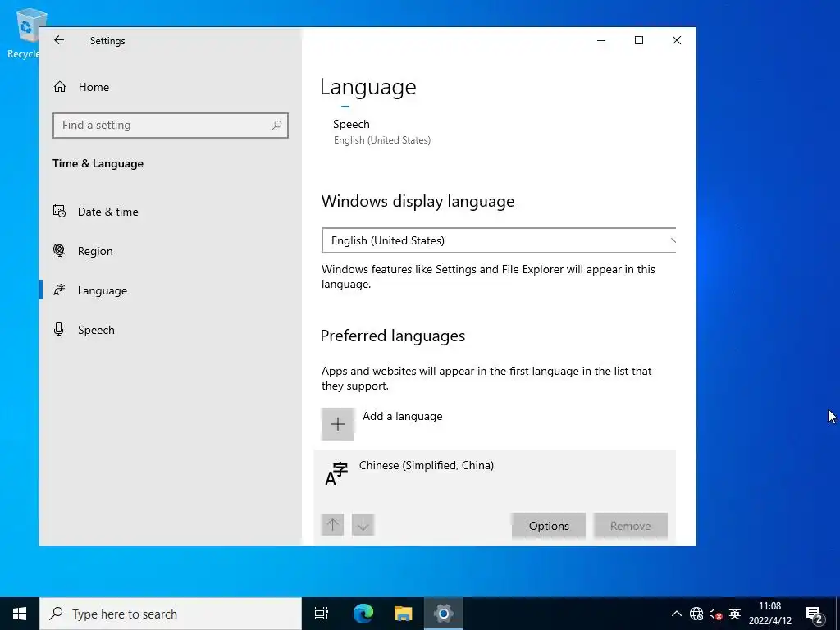Click the sidebar Language A字 icon
The height and width of the screenshot is (630, 840).
point(59,290)
